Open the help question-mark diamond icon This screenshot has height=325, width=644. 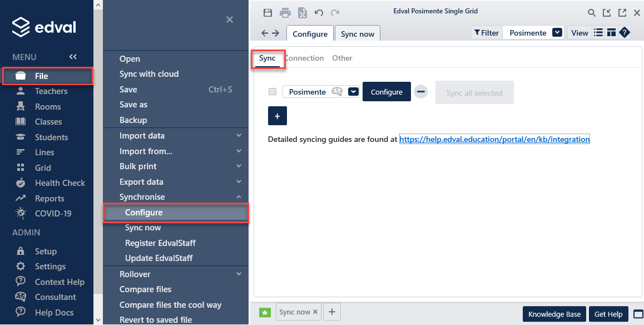[x=625, y=32]
